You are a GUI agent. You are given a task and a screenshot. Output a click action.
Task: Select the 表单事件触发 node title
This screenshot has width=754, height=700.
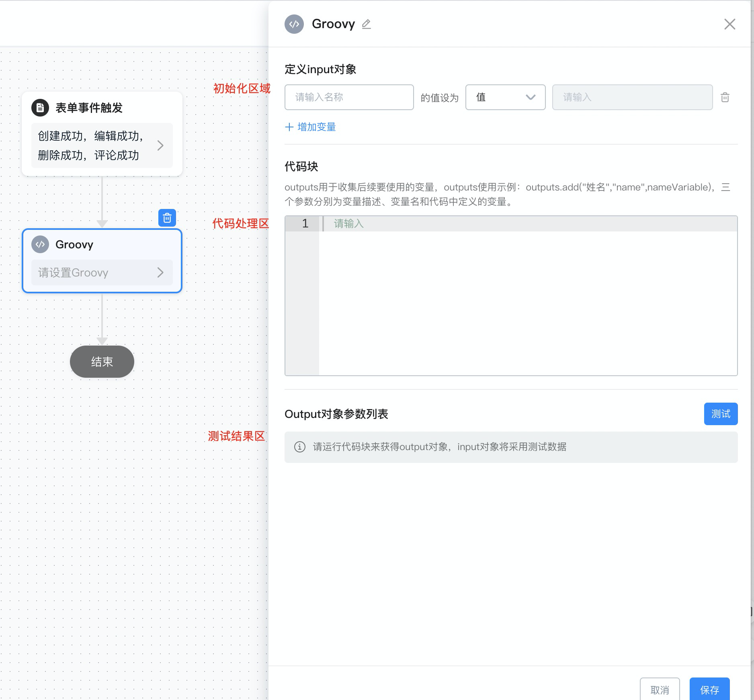pos(89,108)
